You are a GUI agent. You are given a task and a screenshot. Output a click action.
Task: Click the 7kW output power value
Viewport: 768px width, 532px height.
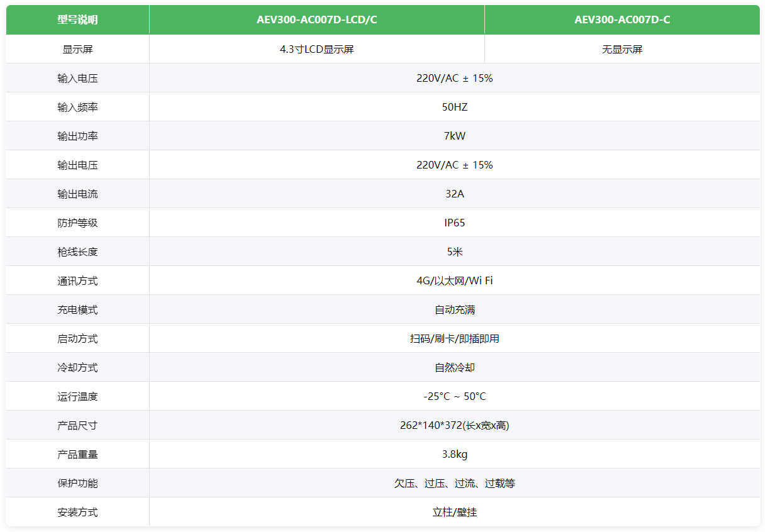(x=454, y=136)
